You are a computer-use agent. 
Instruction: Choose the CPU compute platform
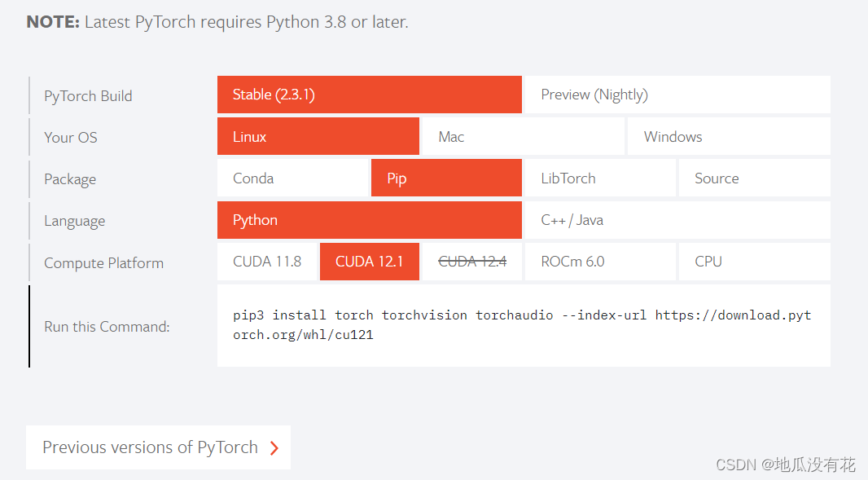(753, 262)
